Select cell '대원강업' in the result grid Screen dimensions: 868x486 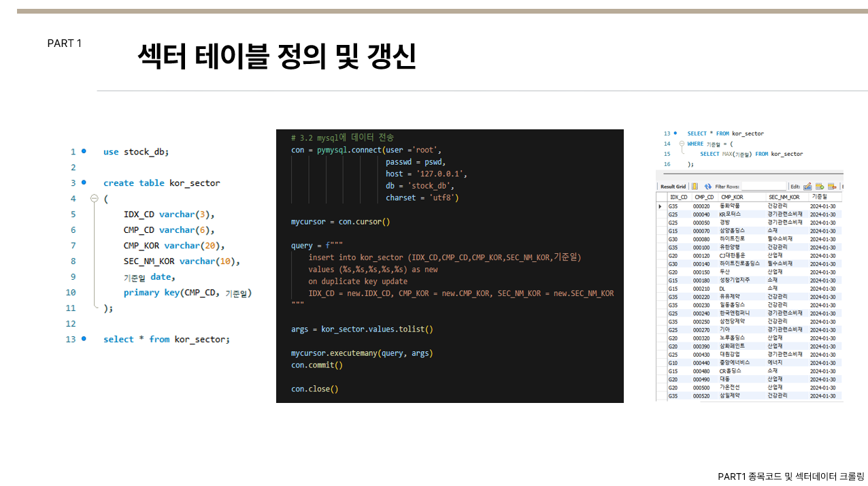(x=730, y=354)
